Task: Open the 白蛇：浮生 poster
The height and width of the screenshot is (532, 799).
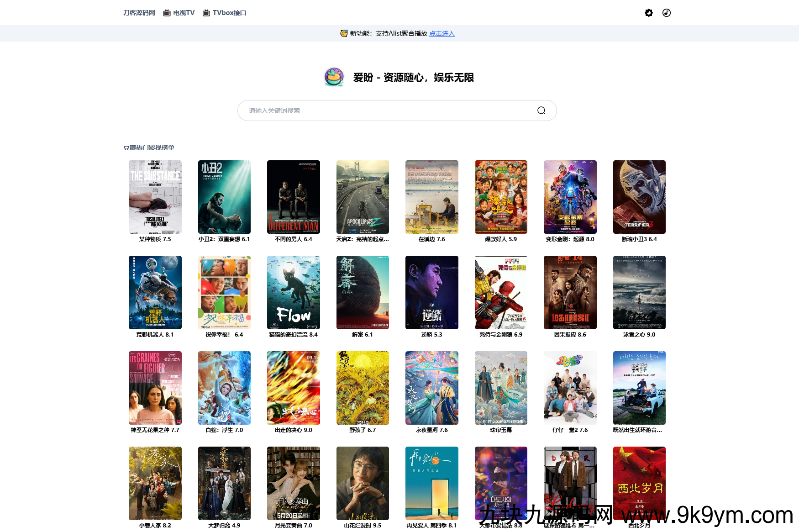Action: 224,388
